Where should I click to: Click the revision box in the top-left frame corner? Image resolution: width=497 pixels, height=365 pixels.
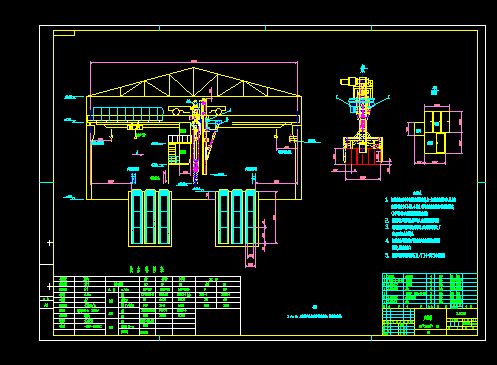(64, 33)
